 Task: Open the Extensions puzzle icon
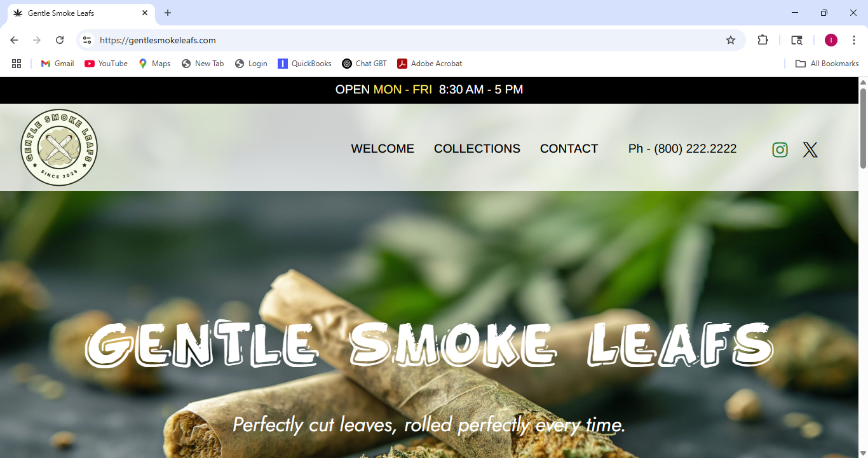763,40
